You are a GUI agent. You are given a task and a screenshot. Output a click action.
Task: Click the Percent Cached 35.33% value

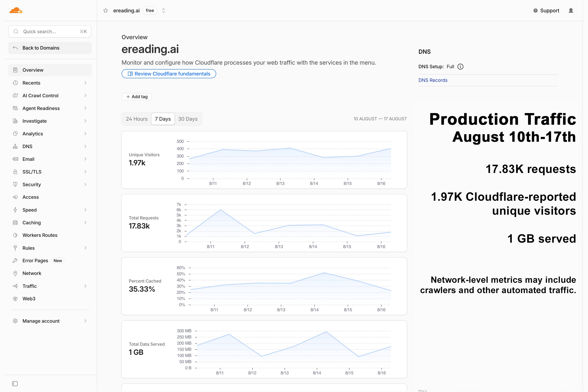pyautogui.click(x=142, y=289)
